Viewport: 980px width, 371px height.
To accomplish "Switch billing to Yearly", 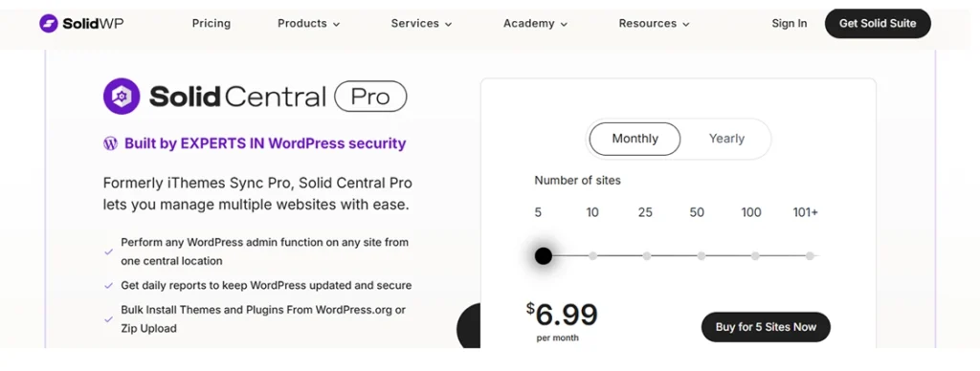I will pos(726,139).
